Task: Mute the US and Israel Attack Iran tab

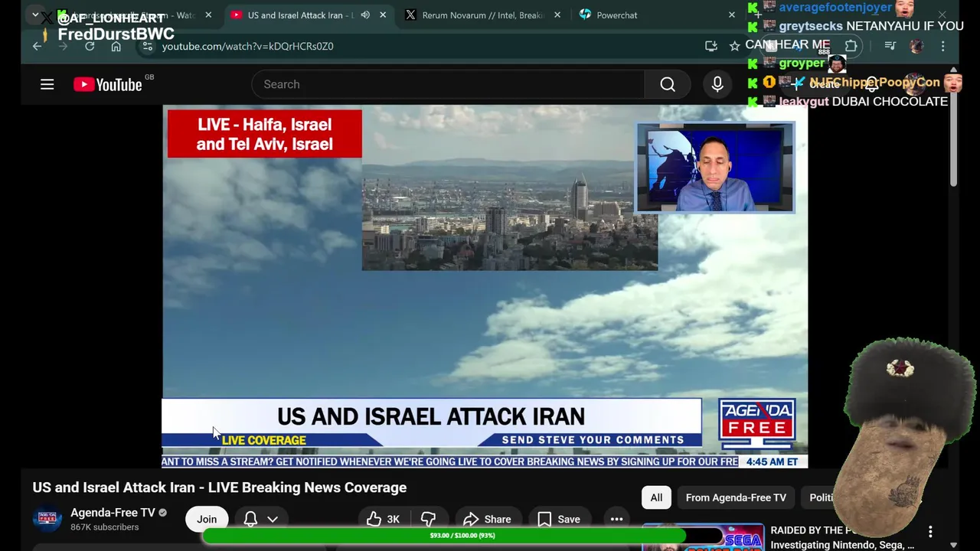Action: pyautogui.click(x=365, y=15)
